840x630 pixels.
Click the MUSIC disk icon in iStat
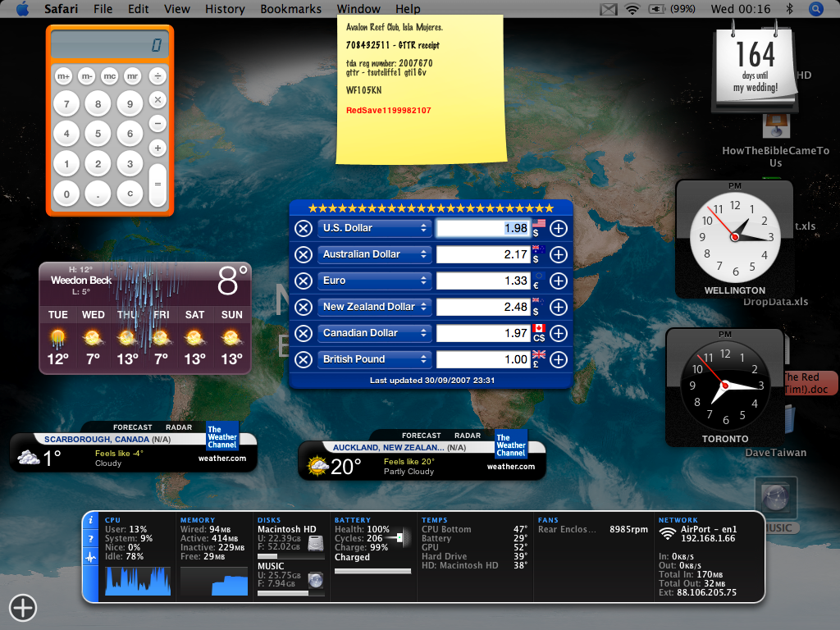click(x=316, y=580)
